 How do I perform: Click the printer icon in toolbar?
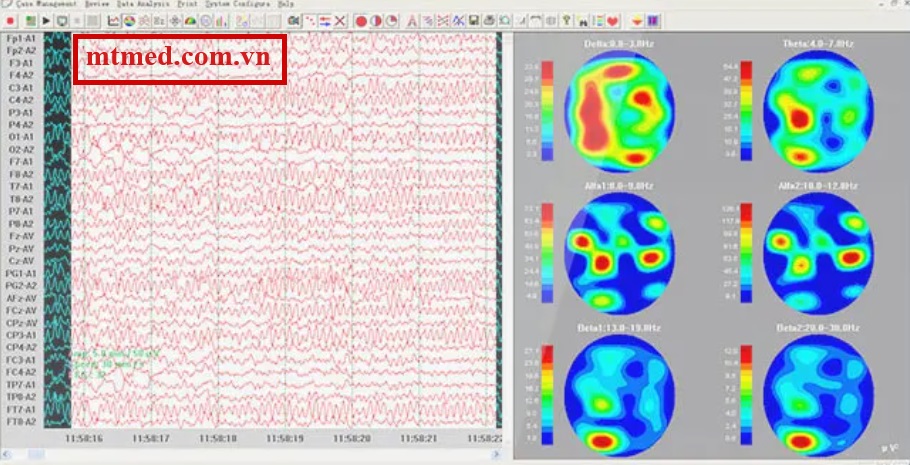tap(490, 21)
